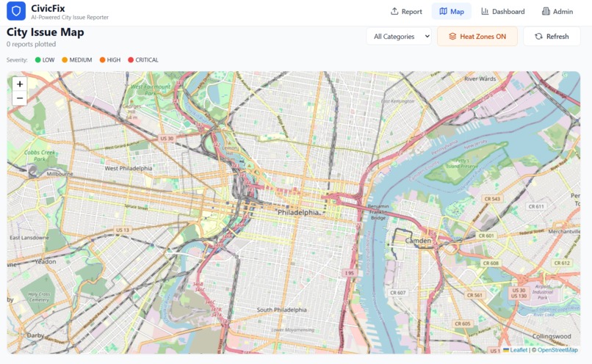Click the South Philadelphia map label
Viewport: 592px width, 364px height.
pyautogui.click(x=281, y=310)
